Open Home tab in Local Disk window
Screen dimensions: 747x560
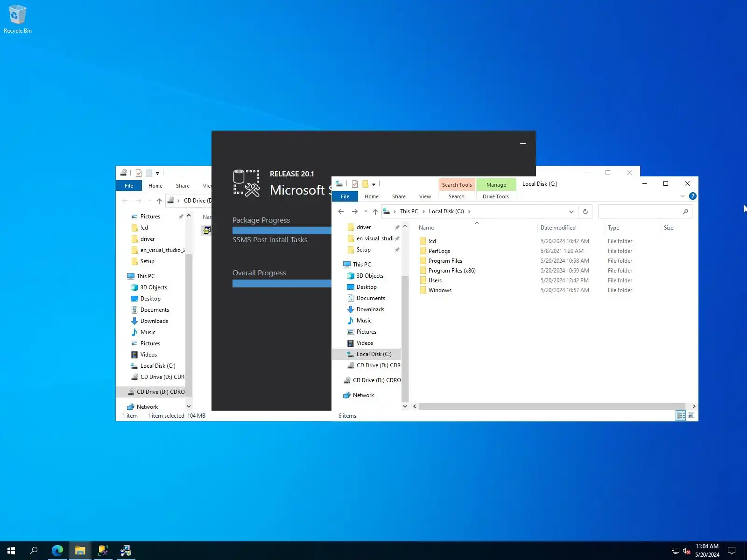(372, 196)
